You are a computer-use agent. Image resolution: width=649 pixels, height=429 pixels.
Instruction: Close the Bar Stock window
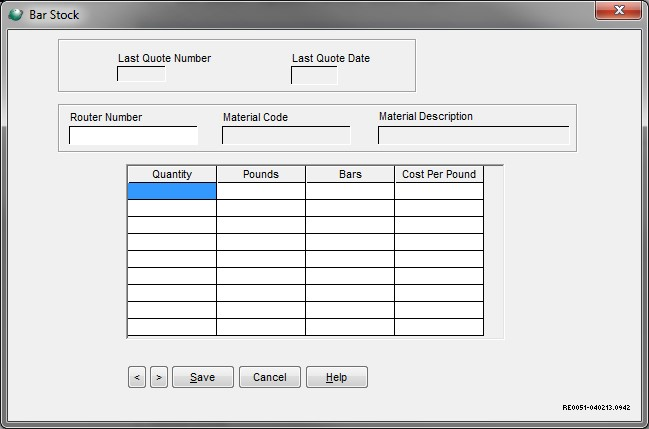[x=618, y=10]
